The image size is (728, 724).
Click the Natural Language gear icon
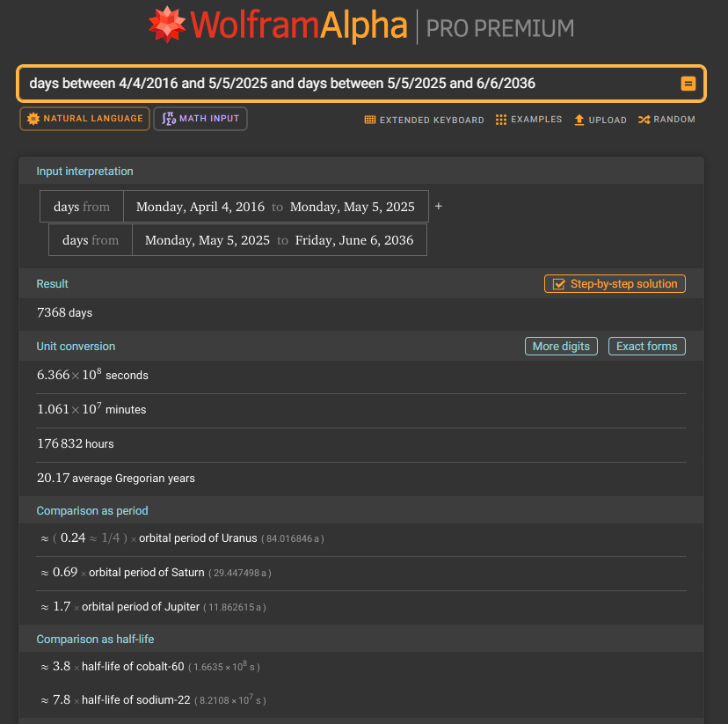[x=33, y=119]
